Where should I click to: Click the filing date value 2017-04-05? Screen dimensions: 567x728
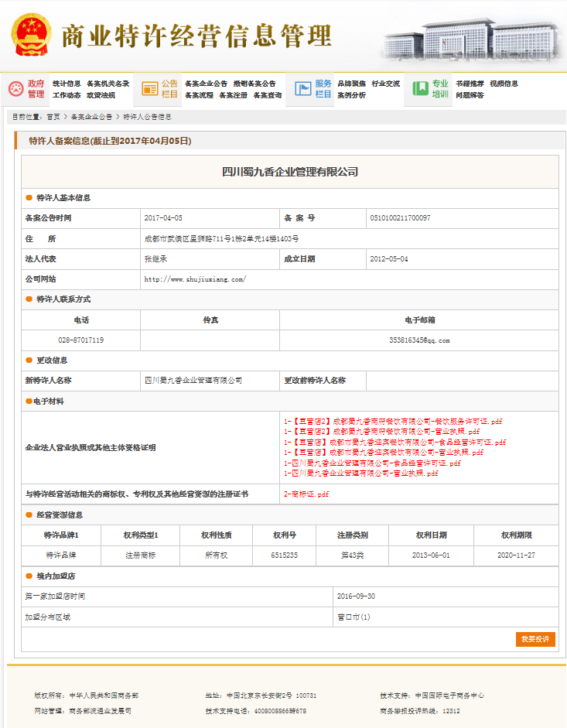pyautogui.click(x=163, y=217)
